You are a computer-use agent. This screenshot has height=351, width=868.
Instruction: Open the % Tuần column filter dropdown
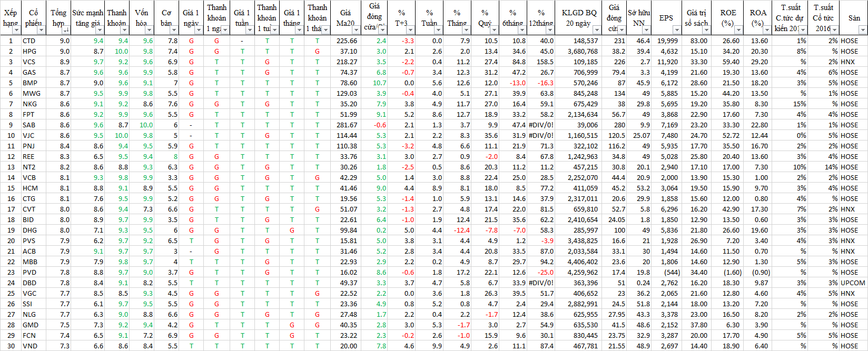(438, 30)
